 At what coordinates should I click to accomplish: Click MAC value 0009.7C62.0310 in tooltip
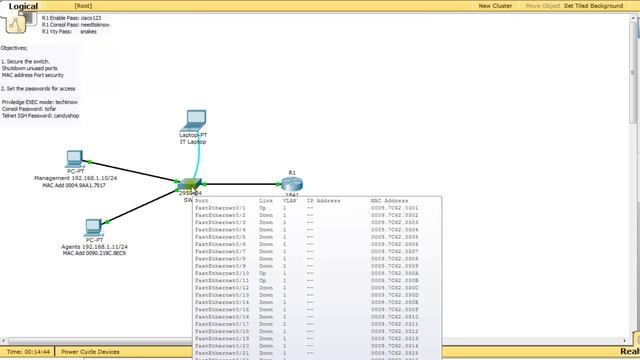point(395,317)
